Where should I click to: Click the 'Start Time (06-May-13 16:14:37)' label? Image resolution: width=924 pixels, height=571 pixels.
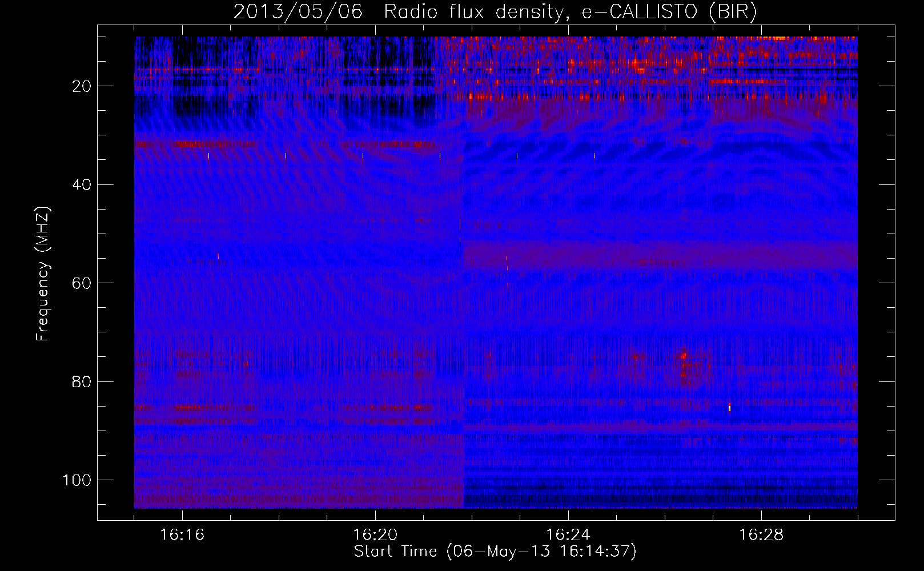pyautogui.click(x=495, y=552)
